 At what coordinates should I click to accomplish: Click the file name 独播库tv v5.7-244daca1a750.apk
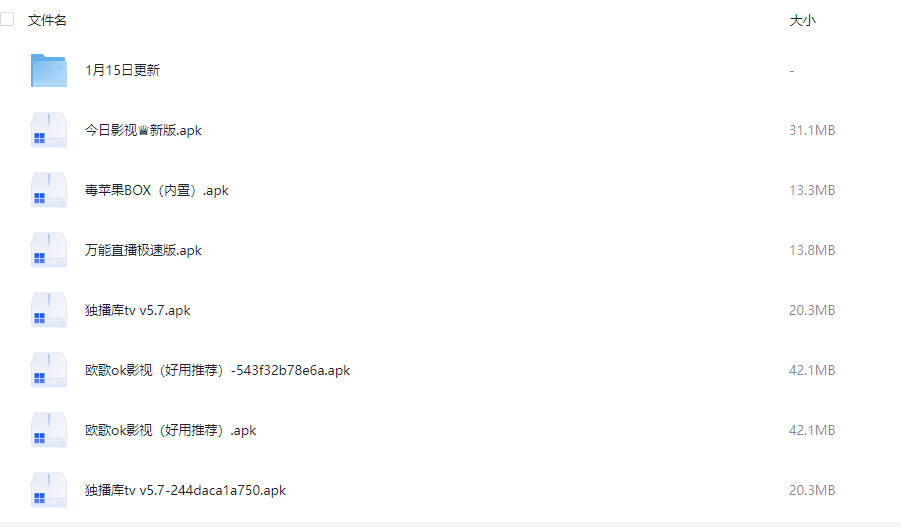(x=186, y=490)
